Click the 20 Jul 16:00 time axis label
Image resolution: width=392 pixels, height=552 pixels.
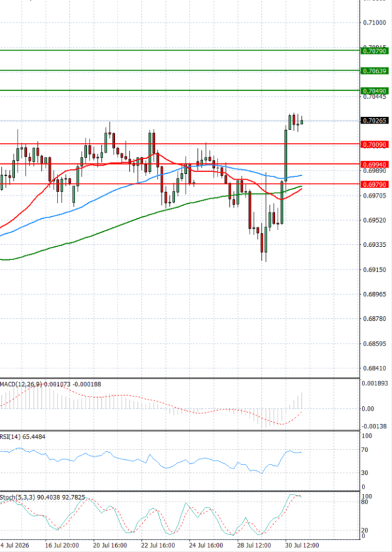(110, 545)
